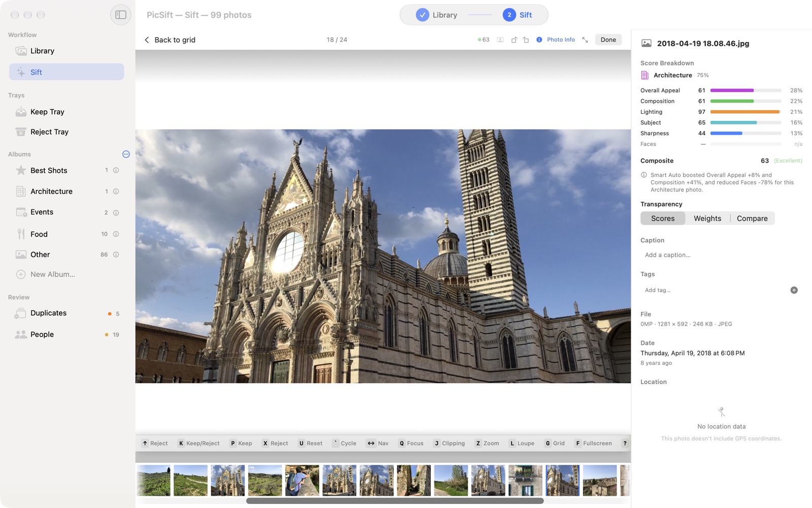This screenshot has width=812, height=508.
Task: Open the Architecture album in the sidebar
Action: click(x=66, y=192)
